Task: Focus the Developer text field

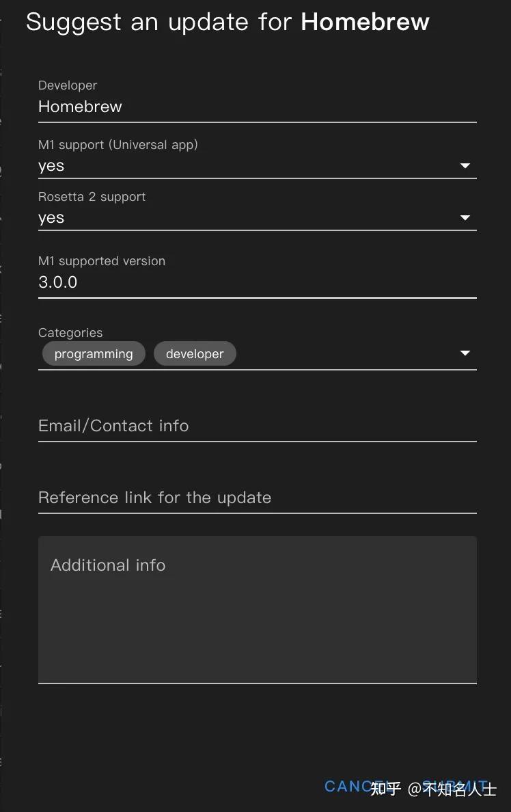Action: coord(257,107)
